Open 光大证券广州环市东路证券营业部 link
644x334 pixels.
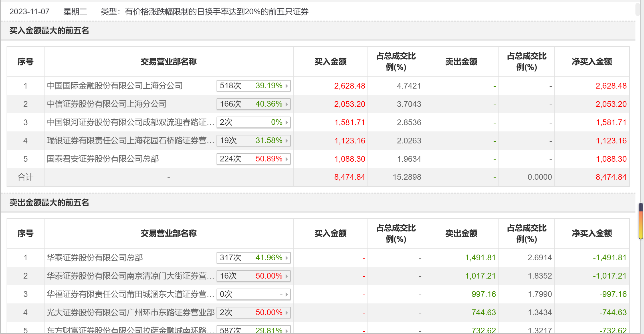coord(130,313)
